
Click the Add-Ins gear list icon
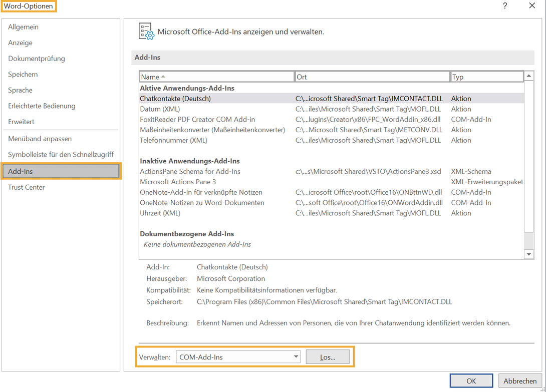click(146, 32)
